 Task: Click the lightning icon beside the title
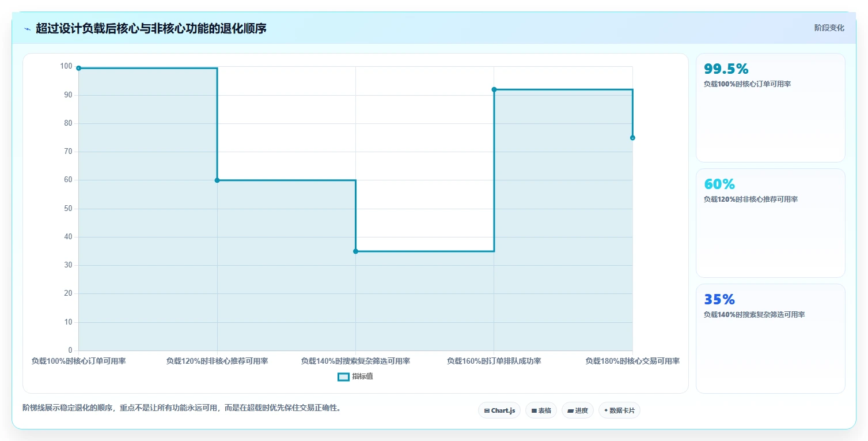27,29
